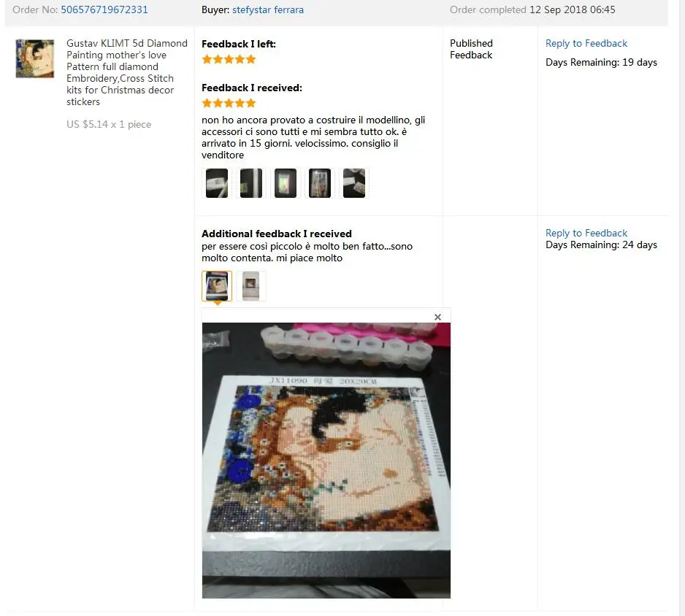This screenshot has height=616, width=685.
Task: Open buyer stefystar ferrara profile
Action: (x=268, y=9)
